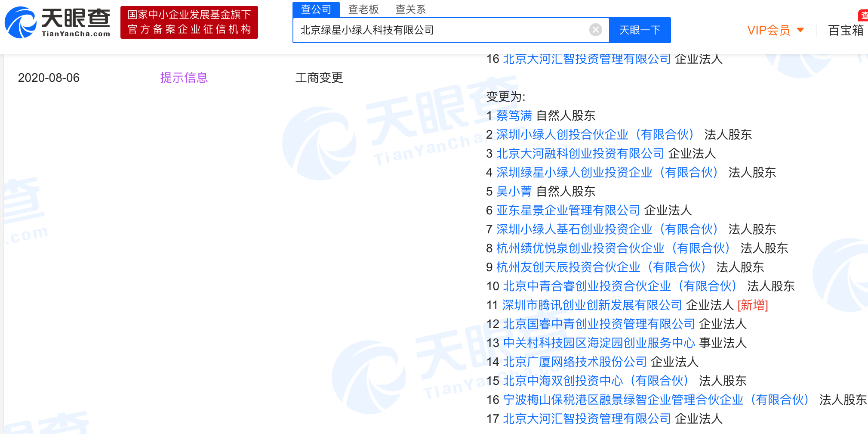Select the 查公司 tab
This screenshot has width=868, height=434.
tap(316, 9)
